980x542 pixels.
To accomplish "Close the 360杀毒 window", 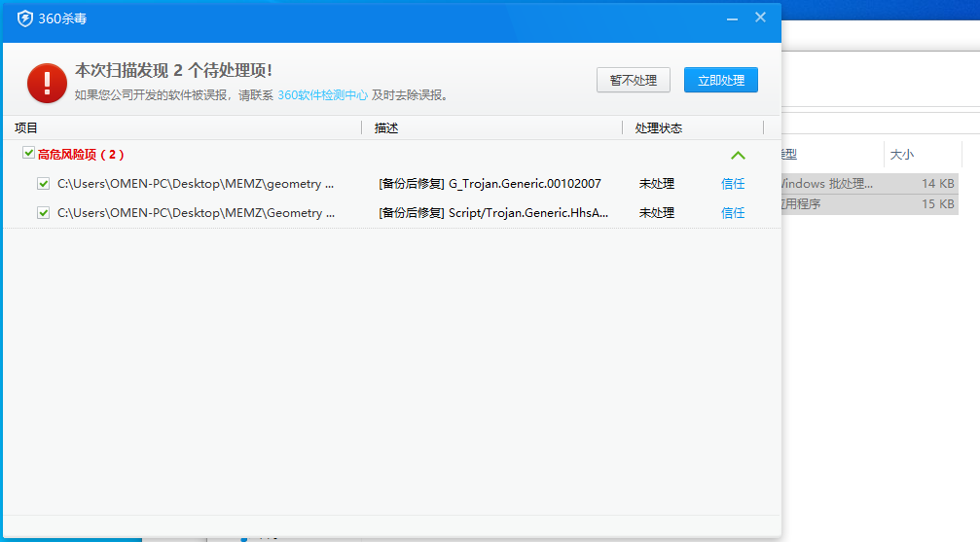I will click(760, 18).
